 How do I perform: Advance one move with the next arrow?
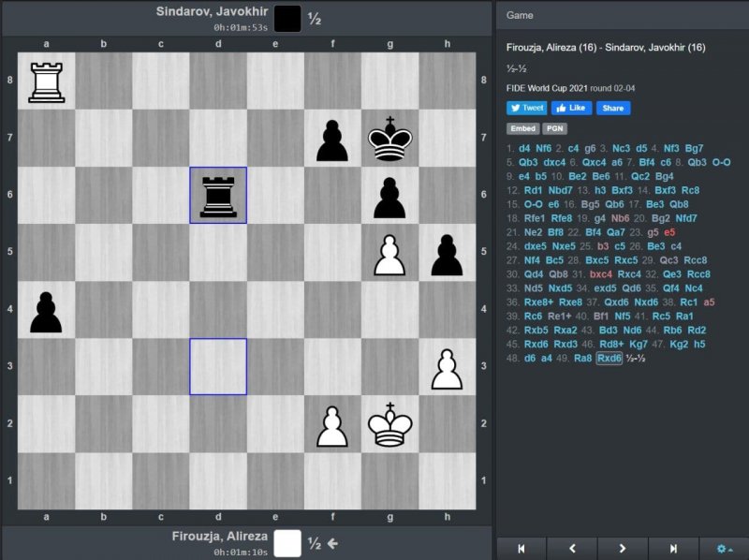[623, 548]
